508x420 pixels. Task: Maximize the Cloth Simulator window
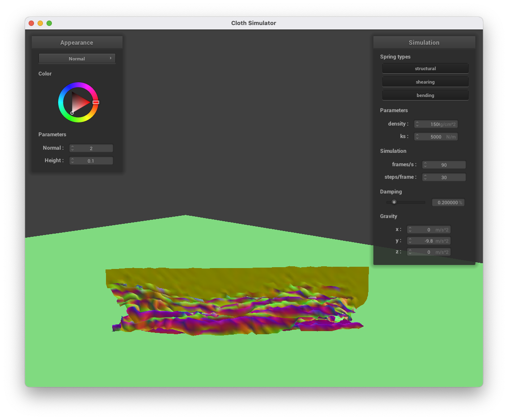tap(49, 23)
